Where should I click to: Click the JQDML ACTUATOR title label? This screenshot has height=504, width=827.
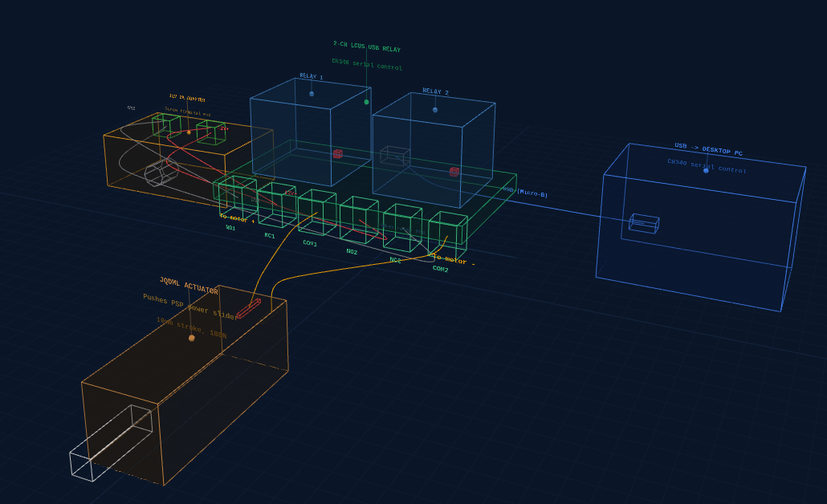[189, 286]
